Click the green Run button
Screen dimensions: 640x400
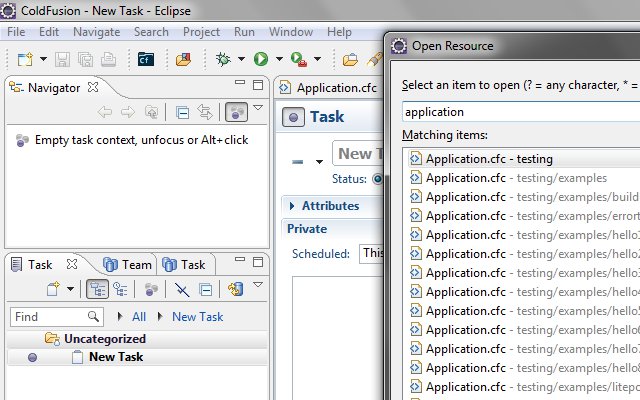pyautogui.click(x=261, y=60)
